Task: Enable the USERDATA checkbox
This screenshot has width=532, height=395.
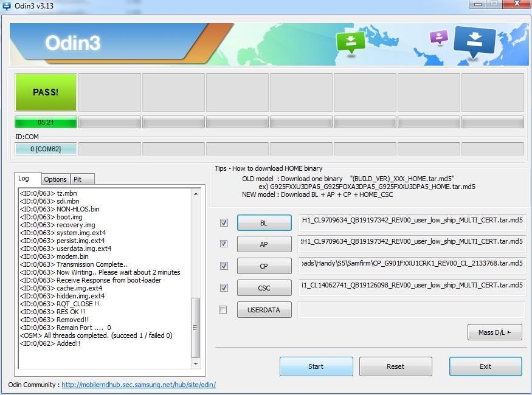Action: [223, 309]
